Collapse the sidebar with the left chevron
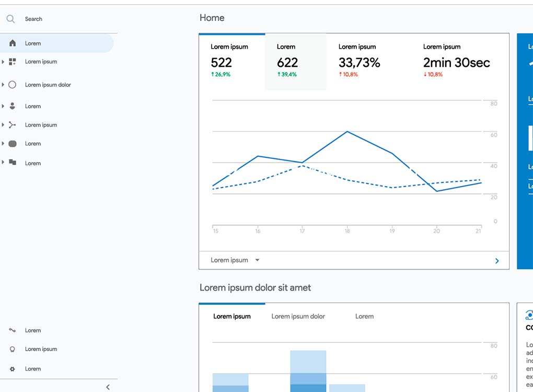 (x=108, y=387)
